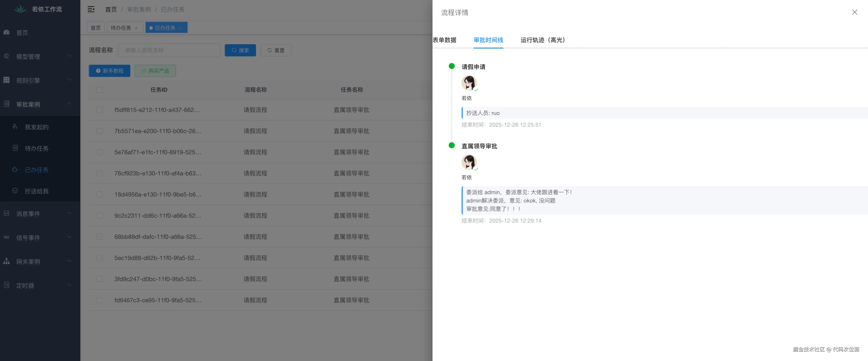Open the 运行轨迹（高光）tab
This screenshot has width=868, height=361.
point(543,40)
